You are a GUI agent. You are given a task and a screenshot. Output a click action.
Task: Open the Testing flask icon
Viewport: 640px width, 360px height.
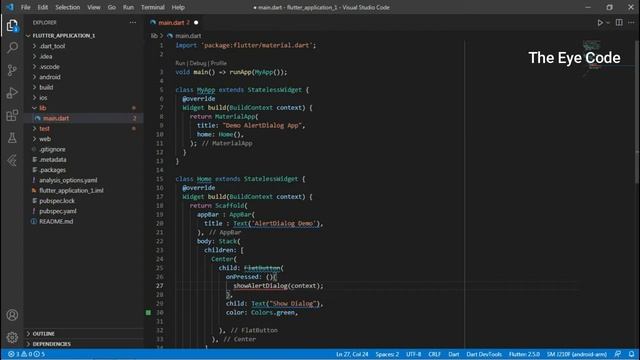click(x=12, y=138)
